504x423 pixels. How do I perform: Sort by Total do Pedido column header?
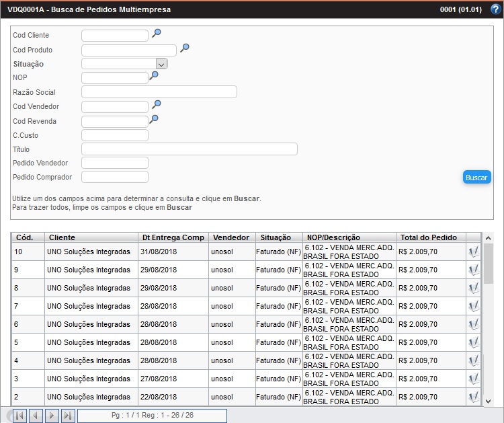[428, 237]
